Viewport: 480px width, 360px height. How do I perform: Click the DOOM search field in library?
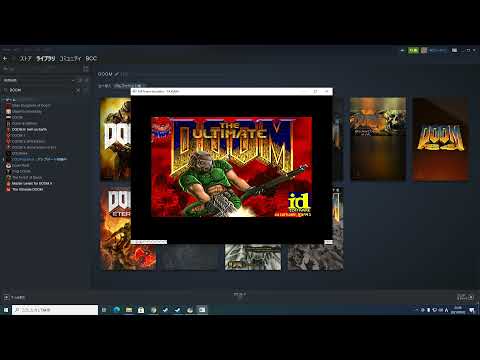pyautogui.click(x=42, y=90)
